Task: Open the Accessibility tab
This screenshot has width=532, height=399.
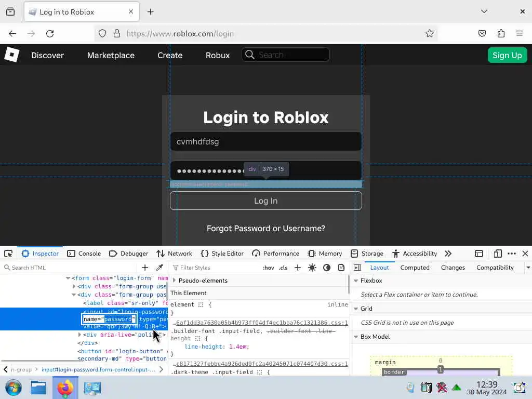Action: [414, 254]
